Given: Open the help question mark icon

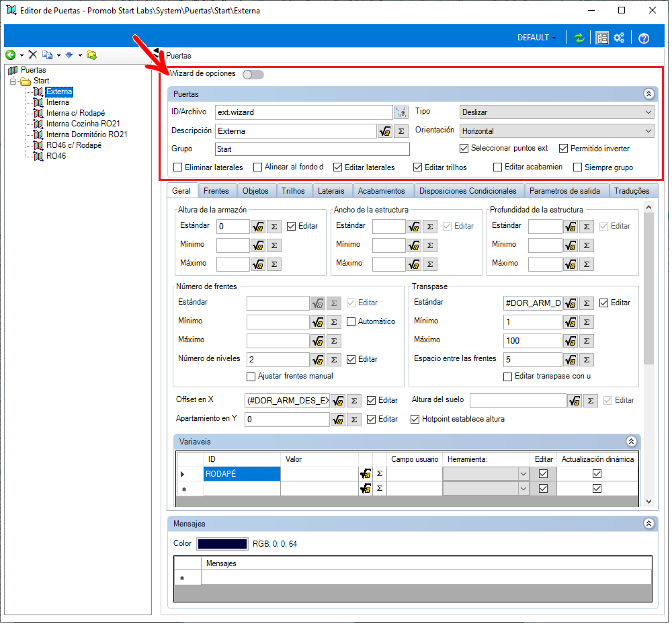Looking at the screenshot, I should tap(644, 38).
